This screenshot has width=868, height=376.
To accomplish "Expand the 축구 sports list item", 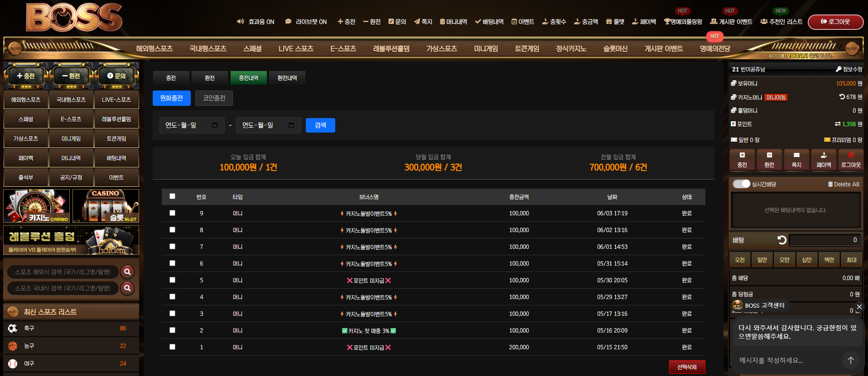I will click(71, 328).
